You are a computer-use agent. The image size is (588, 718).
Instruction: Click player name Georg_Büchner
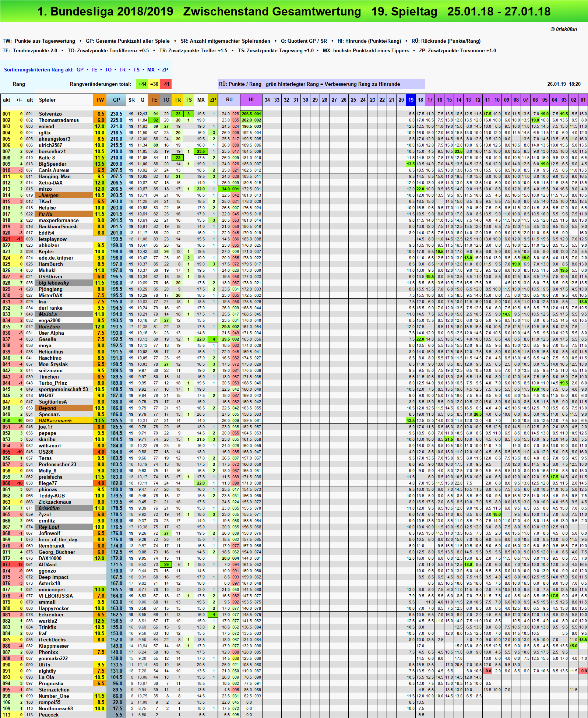pos(57,552)
